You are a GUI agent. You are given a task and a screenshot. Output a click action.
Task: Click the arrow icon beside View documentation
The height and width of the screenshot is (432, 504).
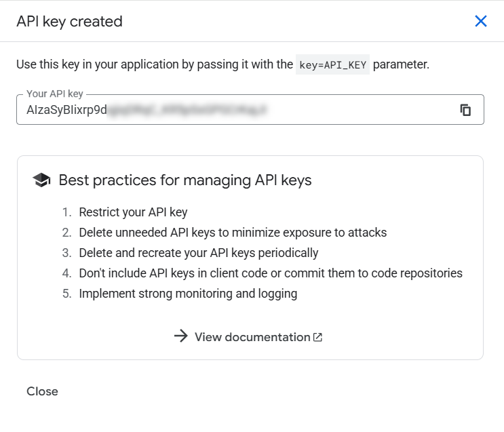click(180, 336)
